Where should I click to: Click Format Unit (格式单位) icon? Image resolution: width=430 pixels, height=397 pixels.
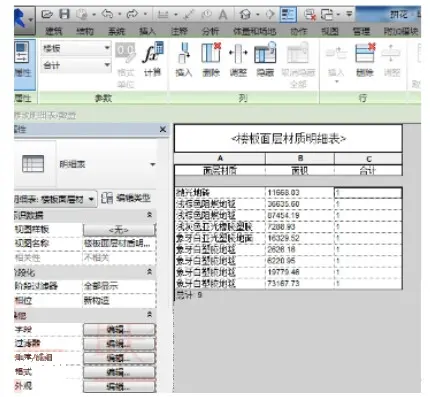pyautogui.click(x=125, y=53)
